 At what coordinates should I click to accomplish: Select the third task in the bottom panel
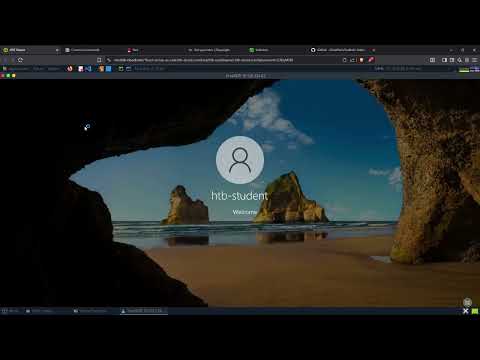coord(90,311)
